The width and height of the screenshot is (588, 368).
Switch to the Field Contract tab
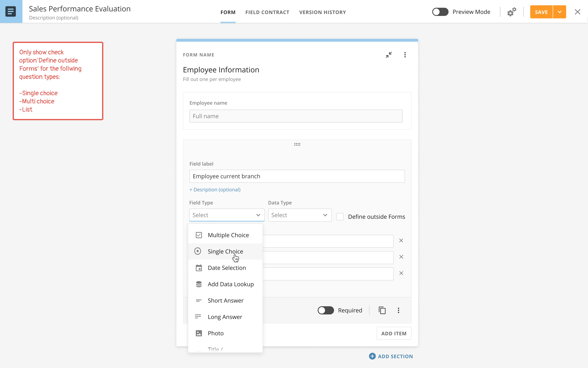(x=267, y=12)
